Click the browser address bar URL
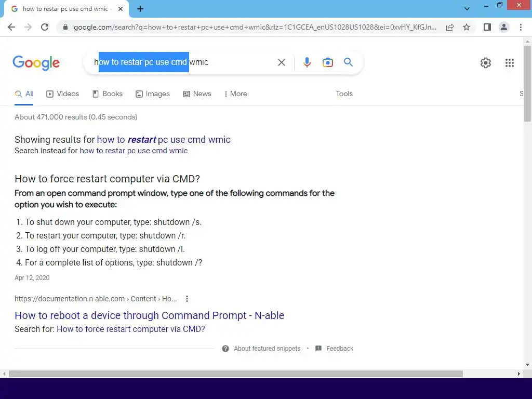This screenshot has height=399, width=532. (x=255, y=27)
